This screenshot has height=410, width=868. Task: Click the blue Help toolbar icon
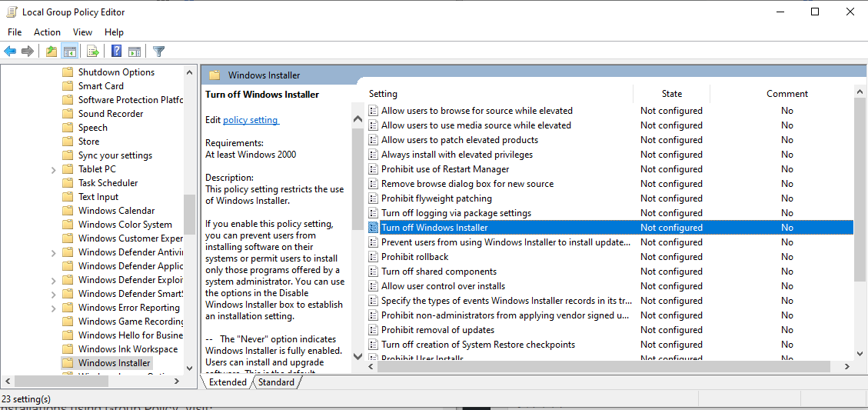pyautogui.click(x=116, y=52)
